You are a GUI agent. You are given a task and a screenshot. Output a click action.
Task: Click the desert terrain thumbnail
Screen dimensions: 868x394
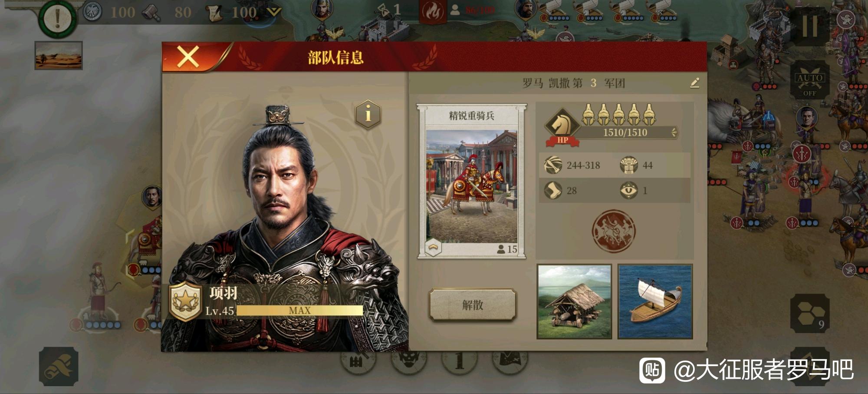[59, 56]
